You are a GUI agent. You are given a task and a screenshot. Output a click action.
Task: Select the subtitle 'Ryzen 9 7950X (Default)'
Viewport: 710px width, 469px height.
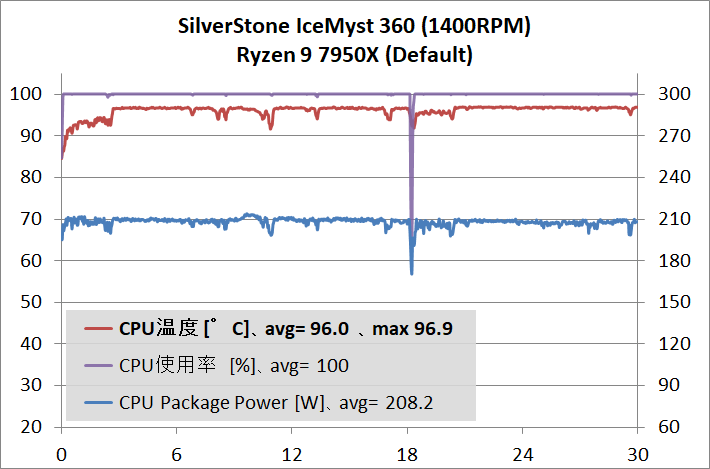coord(355,55)
